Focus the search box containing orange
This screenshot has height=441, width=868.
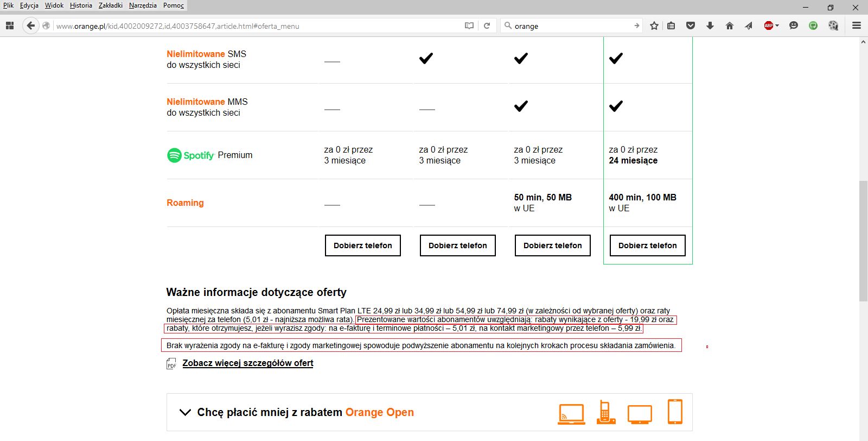pyautogui.click(x=572, y=26)
